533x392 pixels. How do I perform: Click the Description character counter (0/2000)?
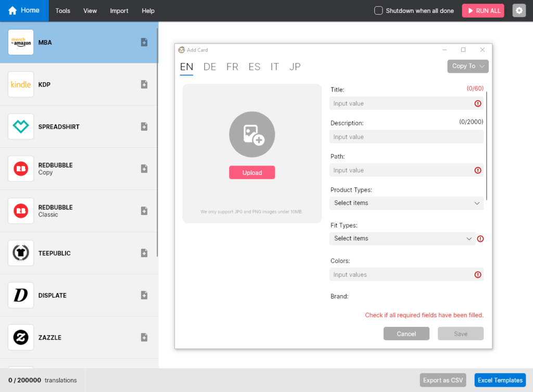pos(471,122)
